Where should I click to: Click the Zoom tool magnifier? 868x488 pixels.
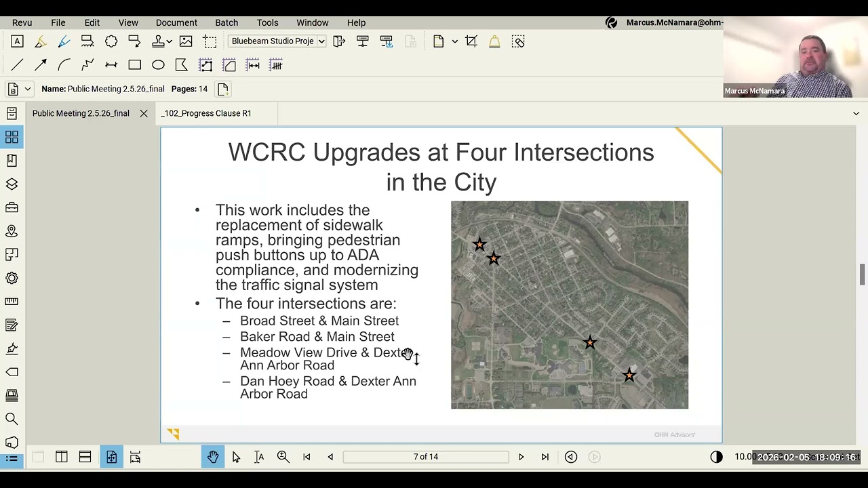click(x=283, y=457)
